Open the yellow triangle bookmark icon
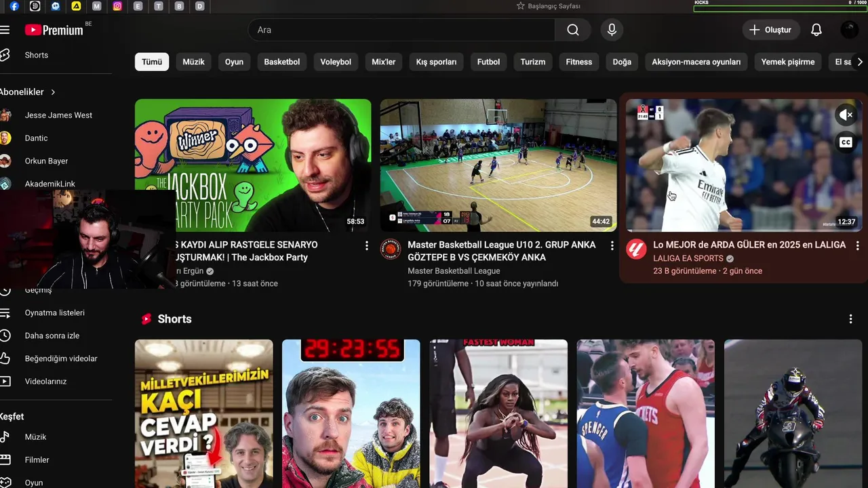Image resolution: width=868 pixels, height=488 pixels. 76,6
